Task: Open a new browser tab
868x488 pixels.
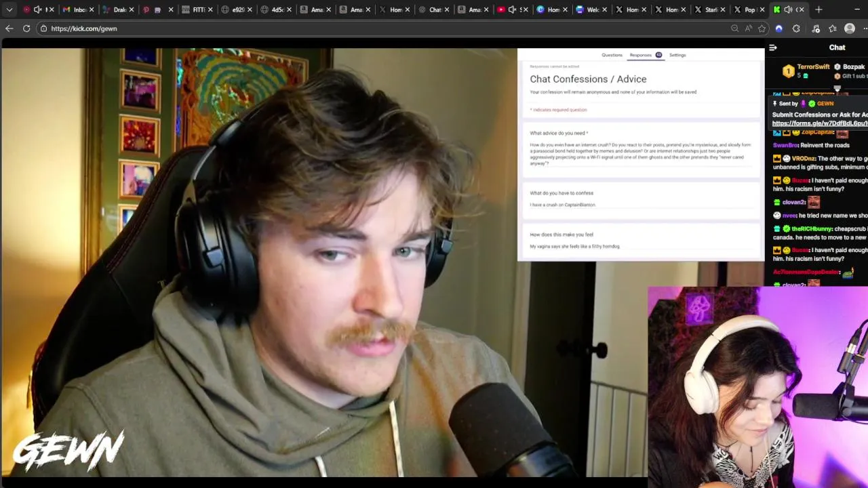Action: [818, 9]
